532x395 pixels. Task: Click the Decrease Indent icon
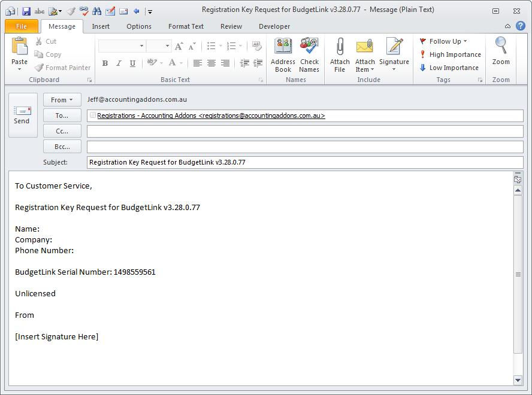244,63
